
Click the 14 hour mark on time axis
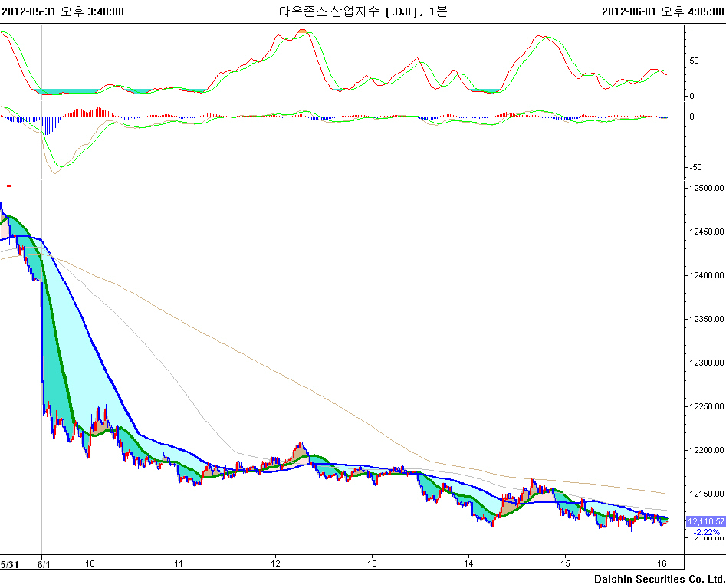(x=469, y=563)
